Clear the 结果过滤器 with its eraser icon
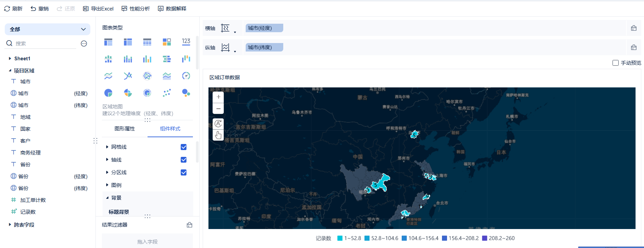The image size is (644, 248). (190, 225)
